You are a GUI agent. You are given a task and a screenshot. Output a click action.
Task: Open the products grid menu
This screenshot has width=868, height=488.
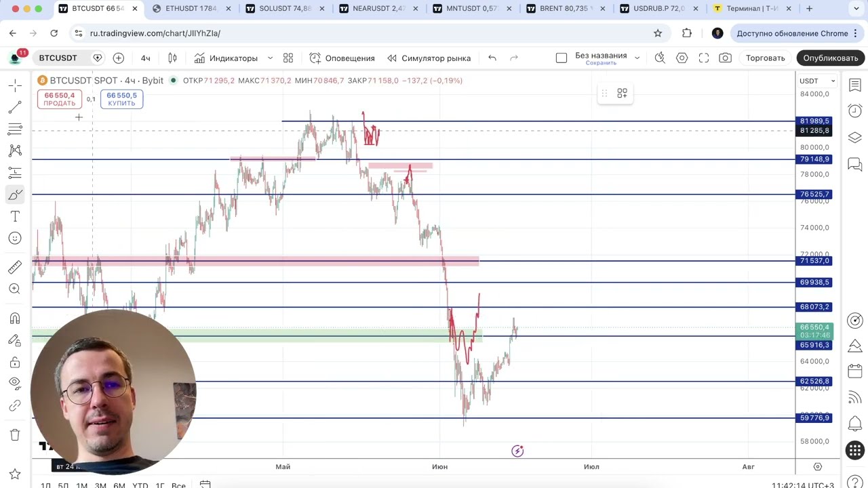tap(854, 450)
